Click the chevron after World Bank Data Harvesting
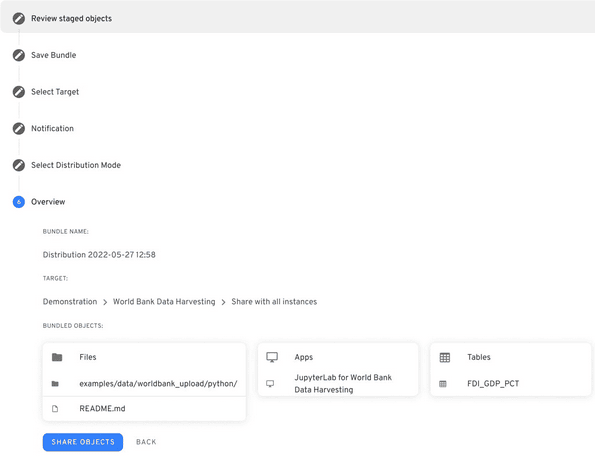 pos(224,302)
